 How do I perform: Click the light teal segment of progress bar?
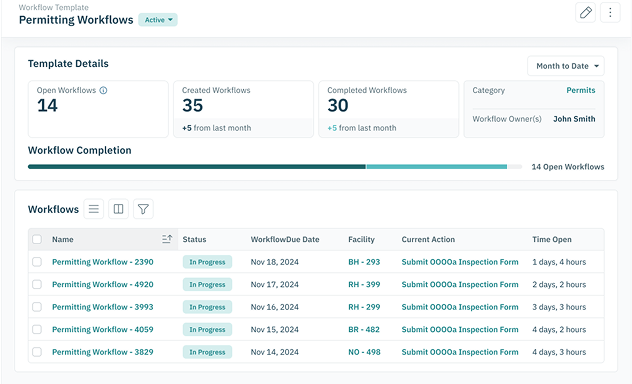coord(437,166)
